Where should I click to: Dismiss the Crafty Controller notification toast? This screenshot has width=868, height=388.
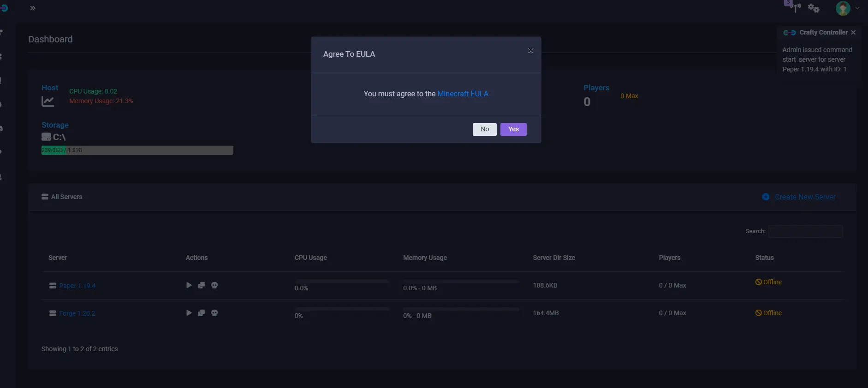tap(853, 32)
